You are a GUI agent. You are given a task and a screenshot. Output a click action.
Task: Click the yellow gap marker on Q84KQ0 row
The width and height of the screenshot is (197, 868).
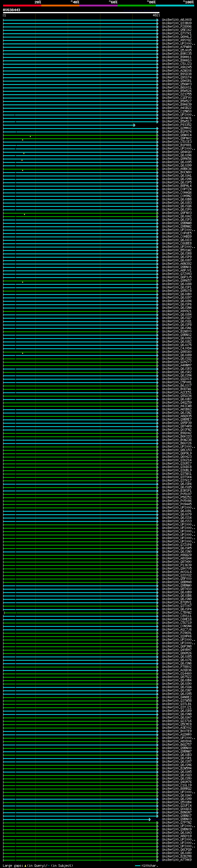tap(24, 153)
